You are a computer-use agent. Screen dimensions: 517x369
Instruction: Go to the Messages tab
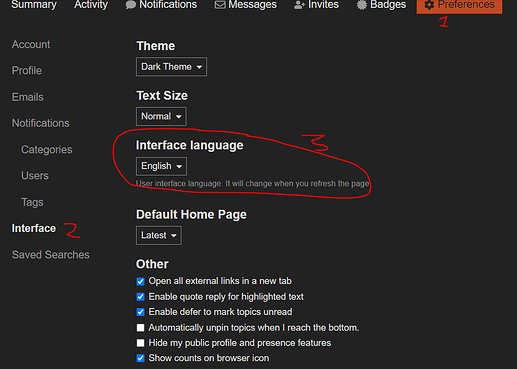(246, 5)
